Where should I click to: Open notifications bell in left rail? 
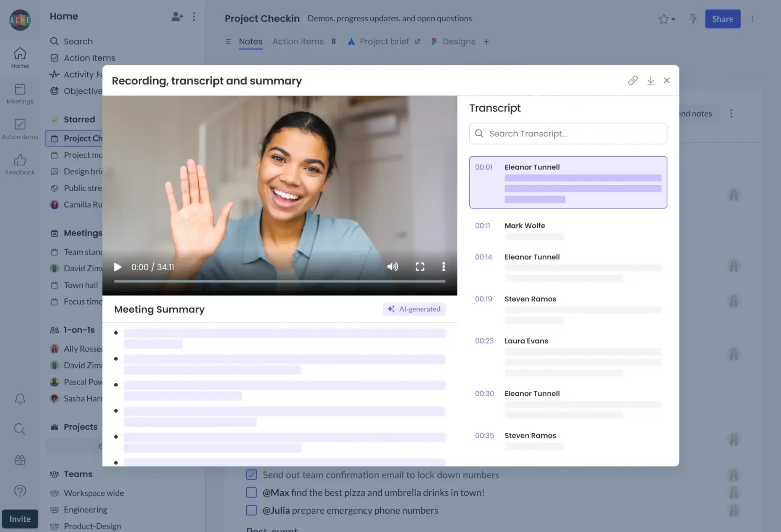[x=20, y=399]
